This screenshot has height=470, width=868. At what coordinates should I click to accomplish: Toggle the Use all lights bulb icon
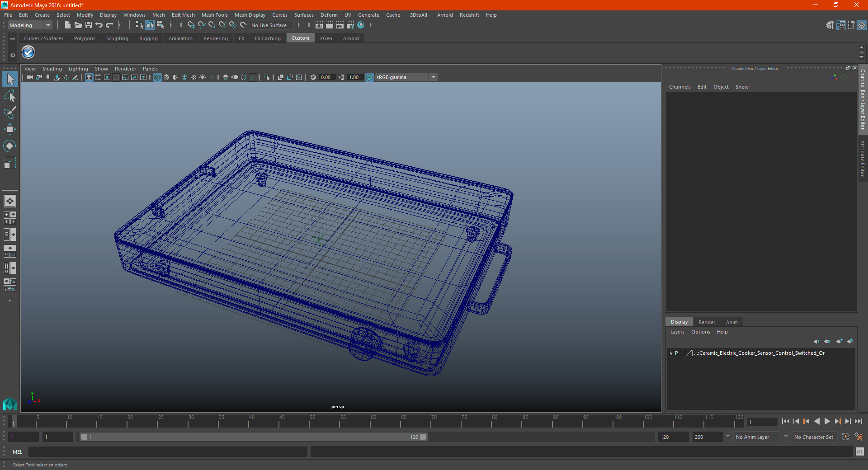(203, 77)
